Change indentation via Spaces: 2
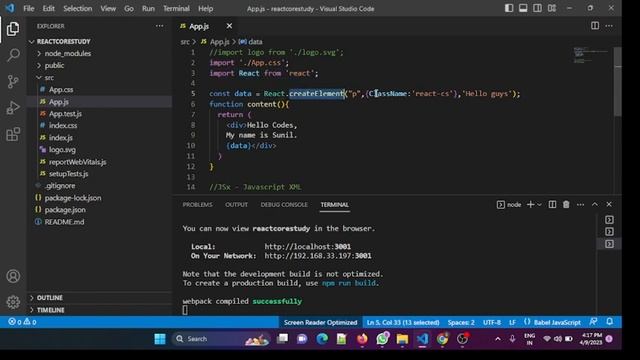The height and width of the screenshot is (360, 640). [461, 322]
